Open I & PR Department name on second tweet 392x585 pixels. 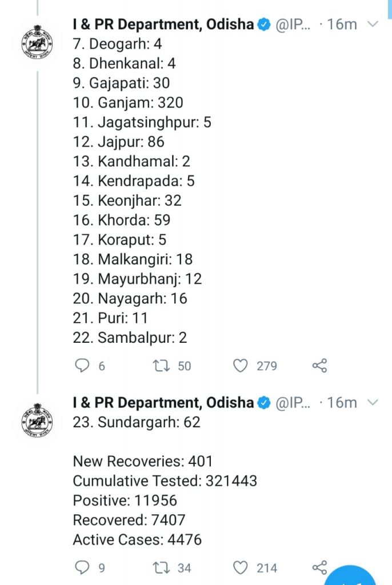coord(163,403)
